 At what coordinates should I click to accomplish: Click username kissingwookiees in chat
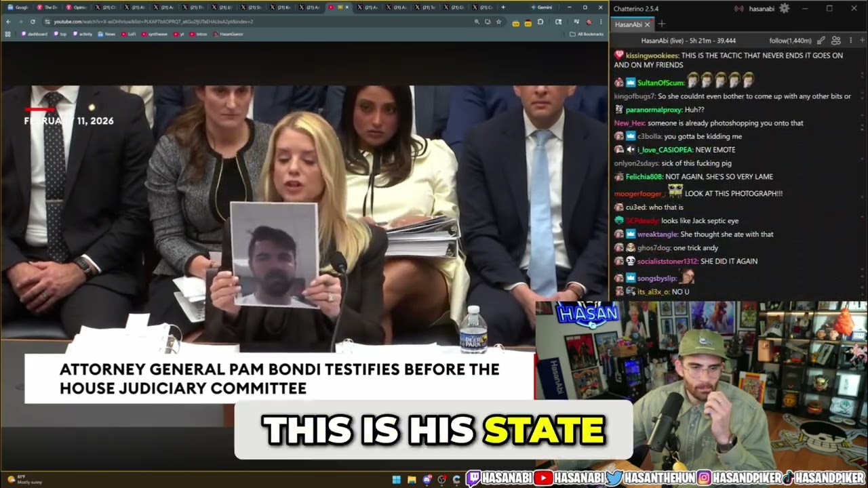click(x=652, y=56)
